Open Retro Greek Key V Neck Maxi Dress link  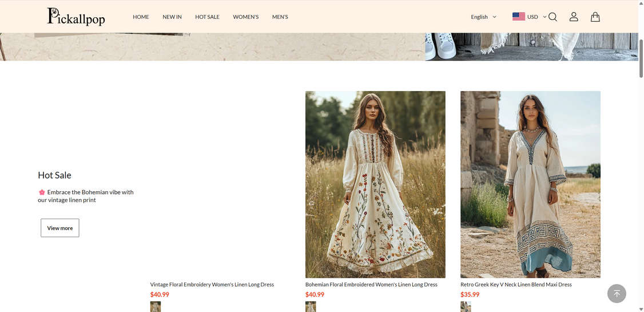coord(516,285)
